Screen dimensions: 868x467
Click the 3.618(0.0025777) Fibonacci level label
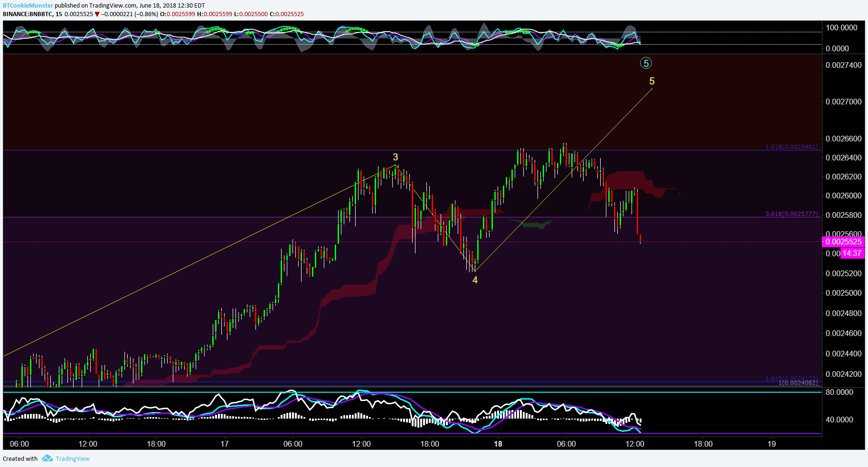pos(792,214)
